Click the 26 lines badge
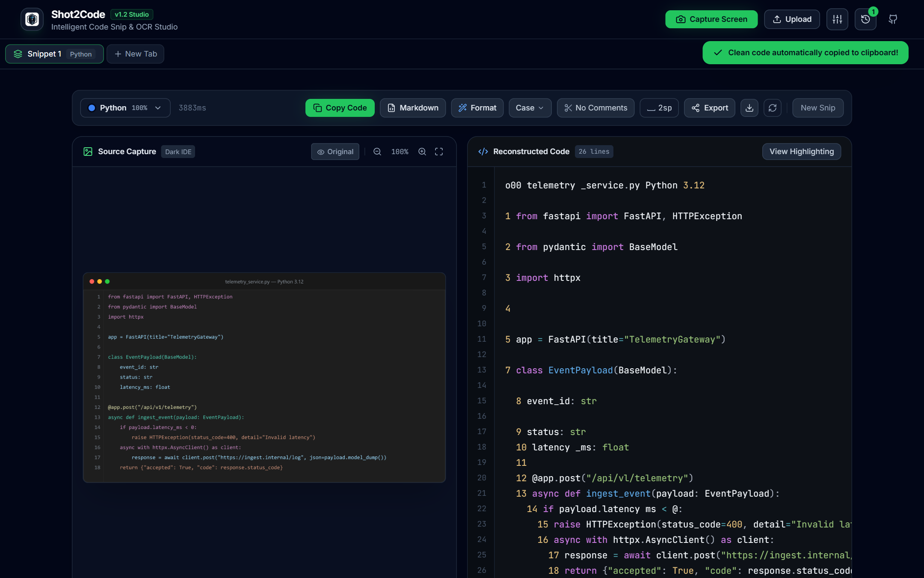 [594, 152]
